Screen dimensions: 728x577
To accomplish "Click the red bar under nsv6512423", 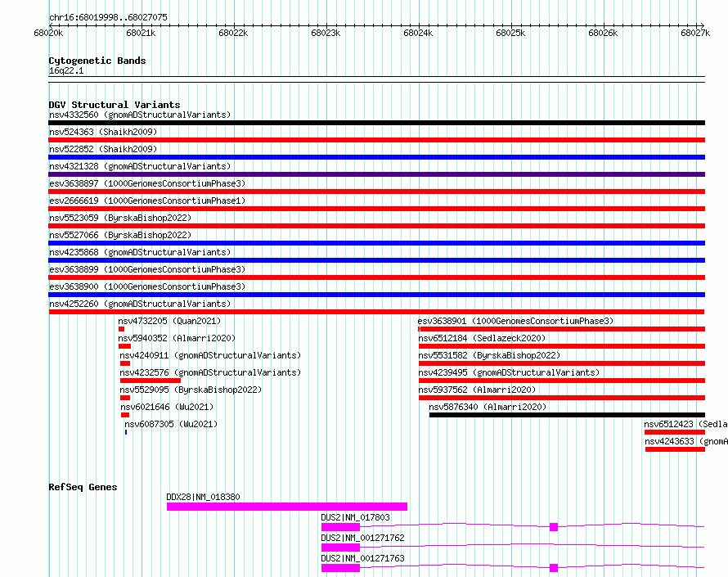I will point(675,432).
